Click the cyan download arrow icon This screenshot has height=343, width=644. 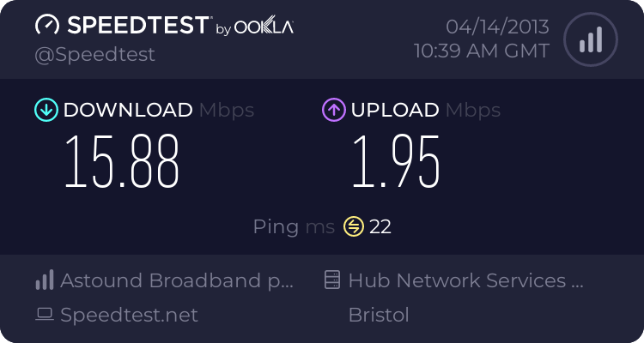click(46, 110)
